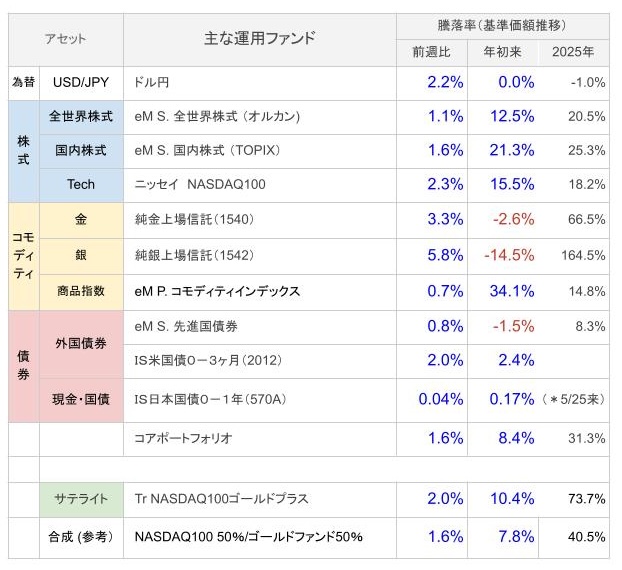Click the yellow 金 category cell

click(81, 220)
